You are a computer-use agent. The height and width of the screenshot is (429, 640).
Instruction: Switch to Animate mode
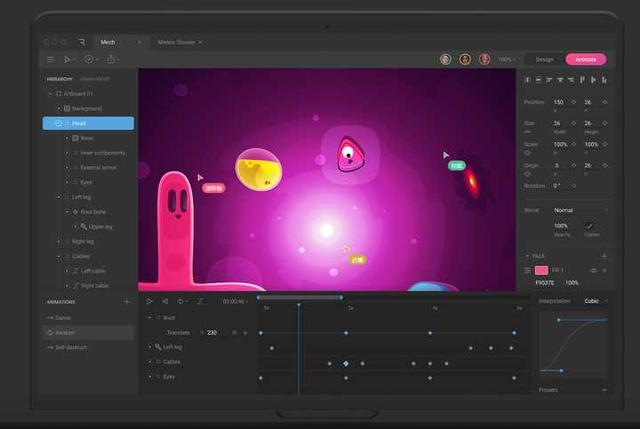[585, 59]
